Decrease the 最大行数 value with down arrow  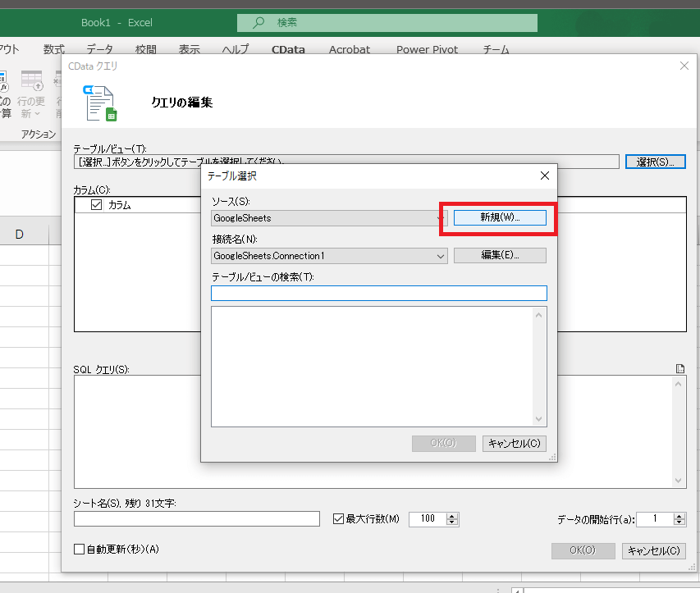(452, 522)
